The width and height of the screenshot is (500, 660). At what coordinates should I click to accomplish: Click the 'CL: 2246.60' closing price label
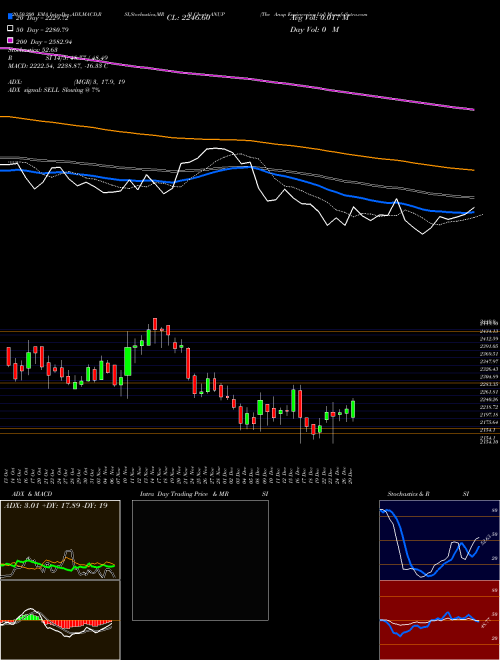(188, 18)
